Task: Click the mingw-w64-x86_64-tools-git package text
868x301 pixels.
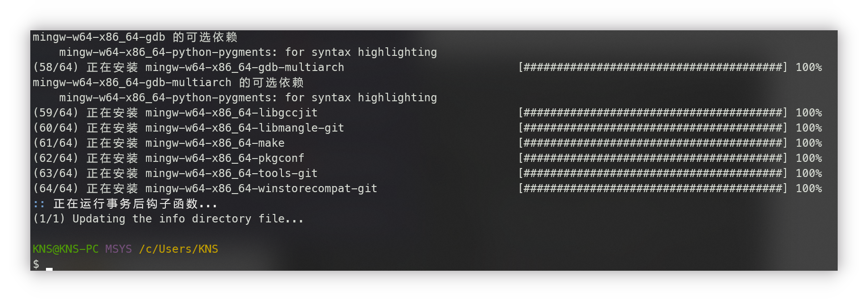Action: coord(231,173)
